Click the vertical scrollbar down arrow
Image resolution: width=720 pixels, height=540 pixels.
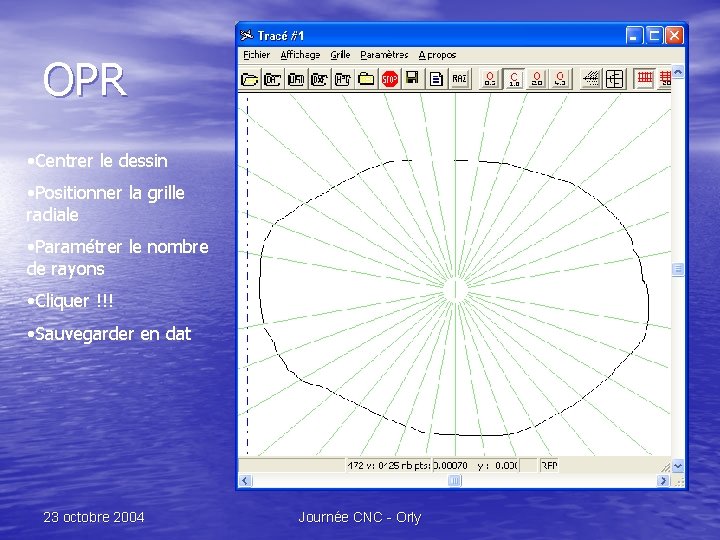[678, 466]
